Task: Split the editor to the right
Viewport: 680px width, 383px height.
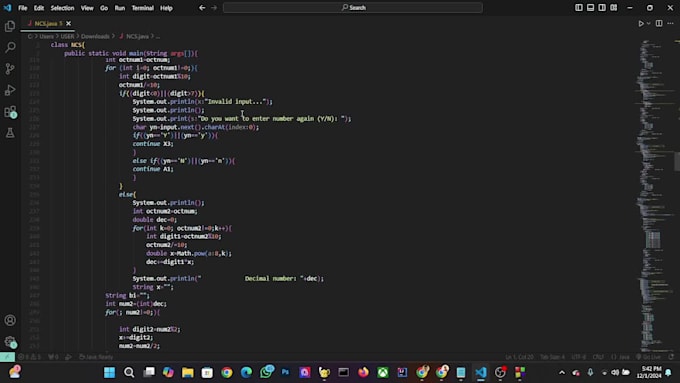Action: [x=659, y=23]
